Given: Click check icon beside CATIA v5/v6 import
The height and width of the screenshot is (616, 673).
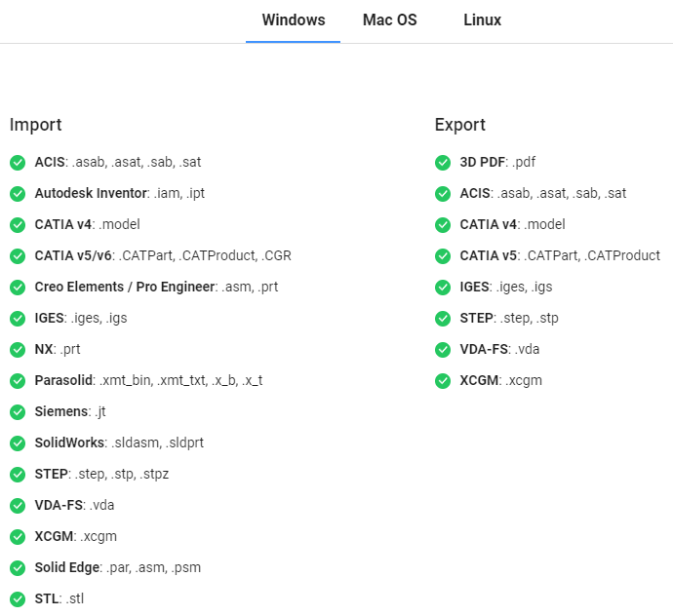Looking at the screenshot, I should pyautogui.click(x=18, y=256).
